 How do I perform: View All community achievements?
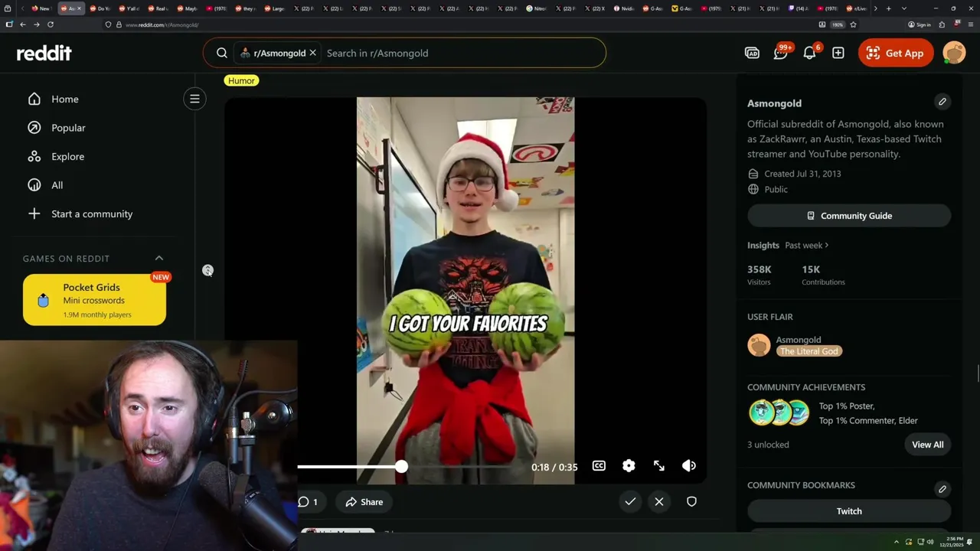928,445
